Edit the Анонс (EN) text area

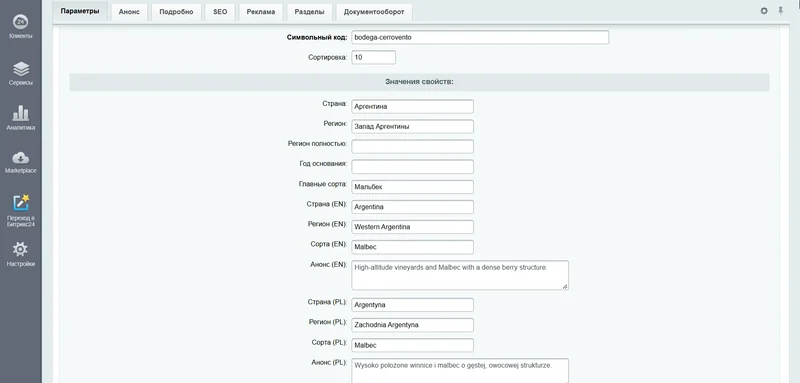pyautogui.click(x=460, y=275)
